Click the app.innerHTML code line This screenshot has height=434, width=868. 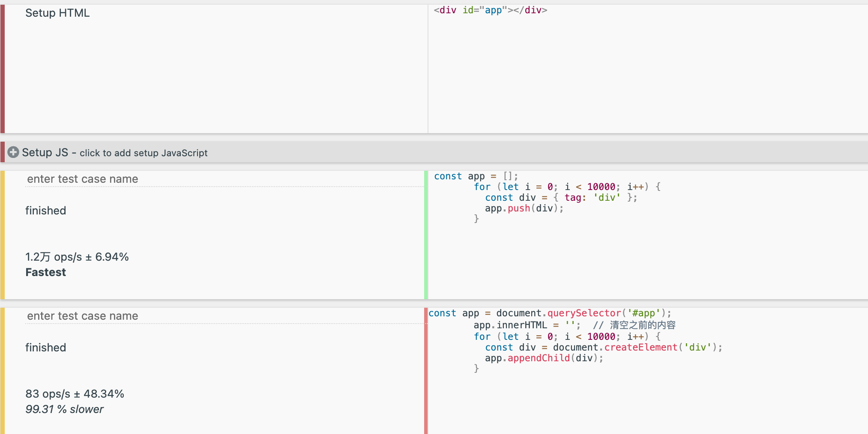coord(575,325)
